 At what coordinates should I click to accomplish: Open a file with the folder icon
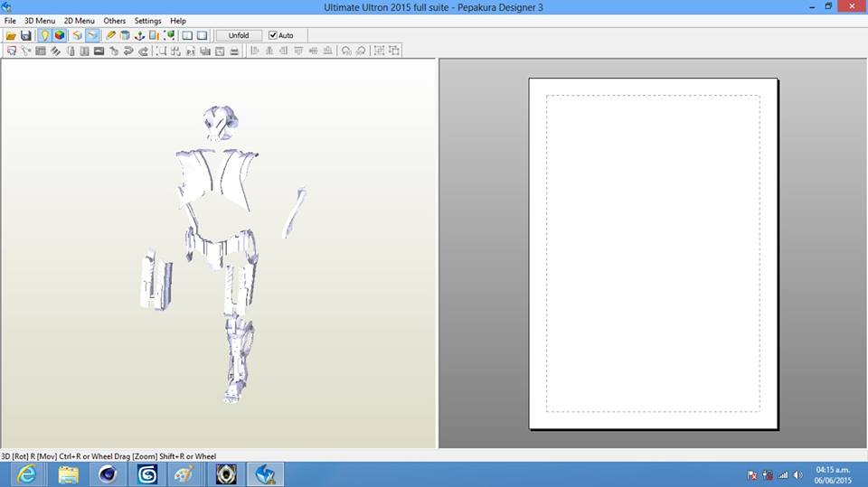11,35
